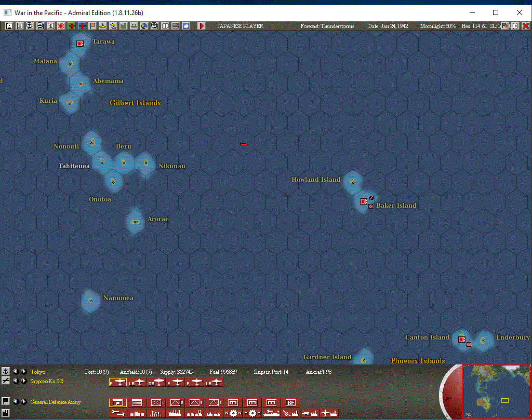Viewport: 532px width, 420px height.
Task: Click the anchor port icon beside Tokyo
Action: tap(5, 371)
